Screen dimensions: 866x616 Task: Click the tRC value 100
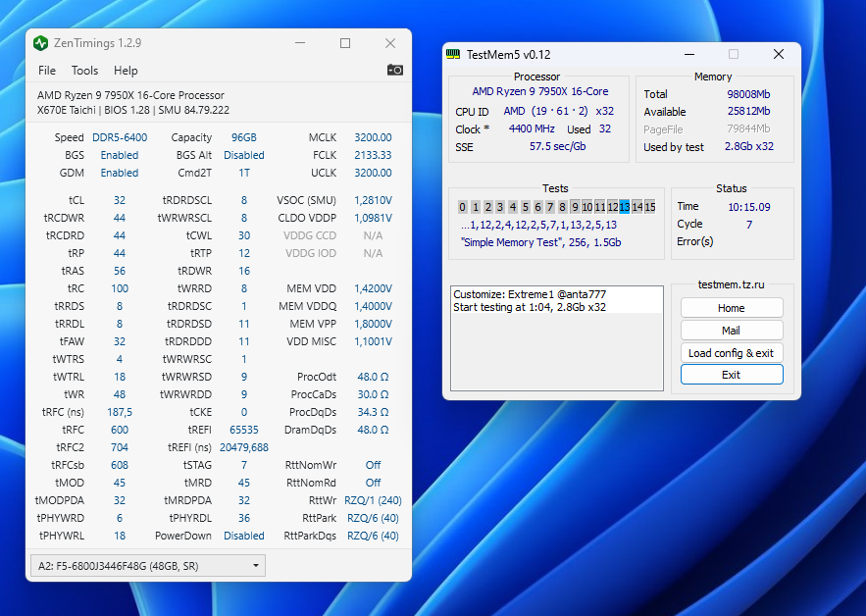120,288
